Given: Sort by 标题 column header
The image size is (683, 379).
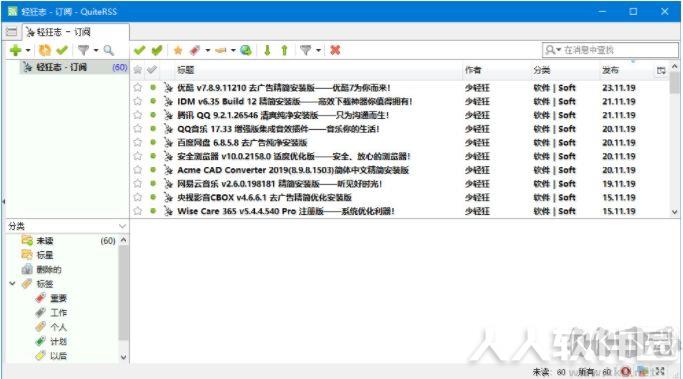Looking at the screenshot, I should pos(186,70).
